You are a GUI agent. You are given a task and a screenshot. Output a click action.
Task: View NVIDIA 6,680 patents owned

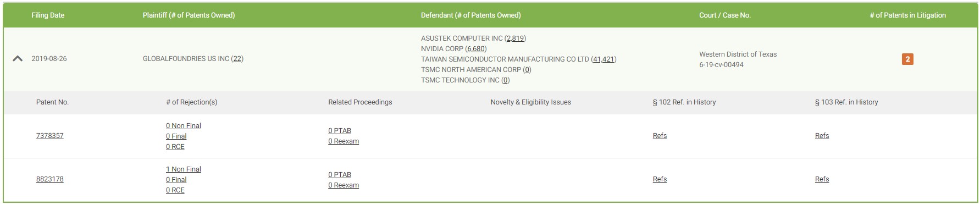(476, 49)
